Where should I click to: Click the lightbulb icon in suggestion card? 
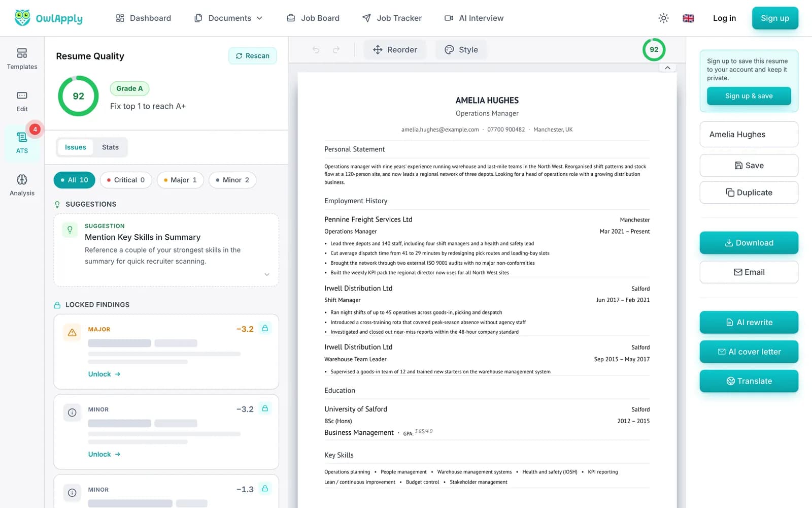coord(70,230)
